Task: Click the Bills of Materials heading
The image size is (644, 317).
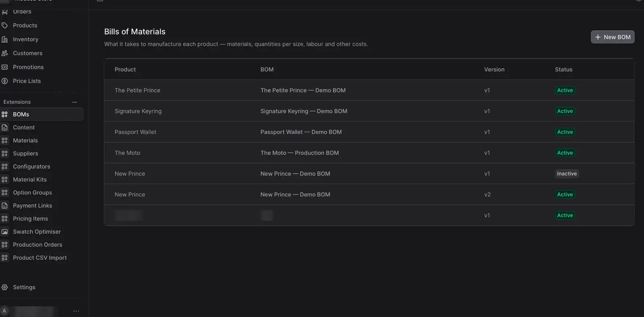Action: tap(135, 32)
